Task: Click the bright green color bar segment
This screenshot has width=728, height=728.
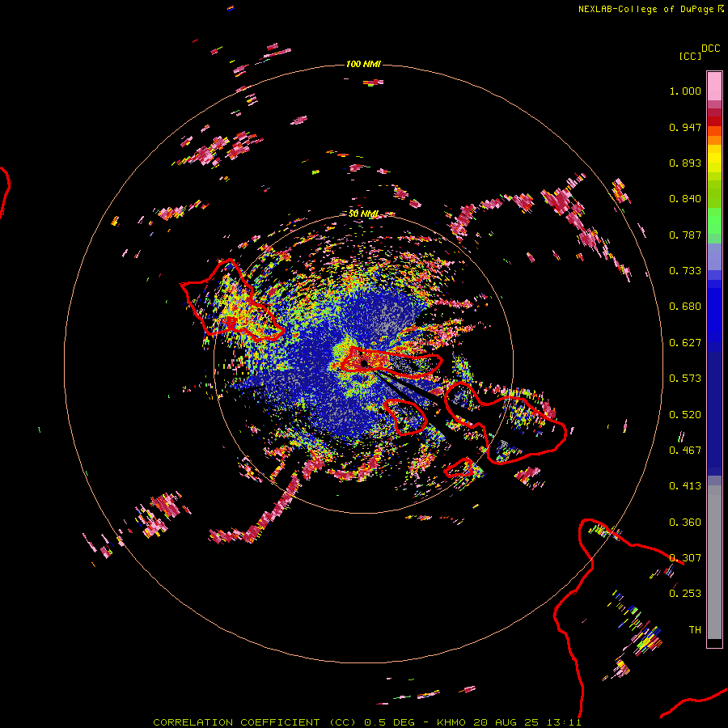Action: pos(714,221)
